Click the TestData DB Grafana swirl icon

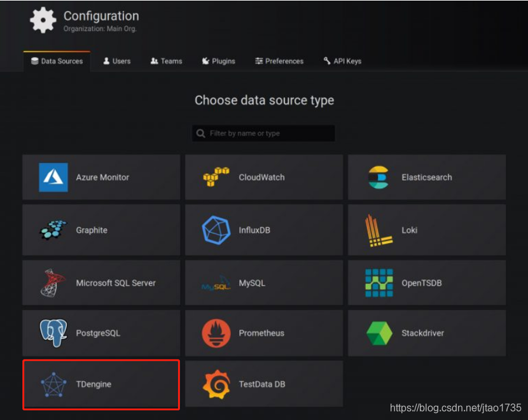click(216, 384)
